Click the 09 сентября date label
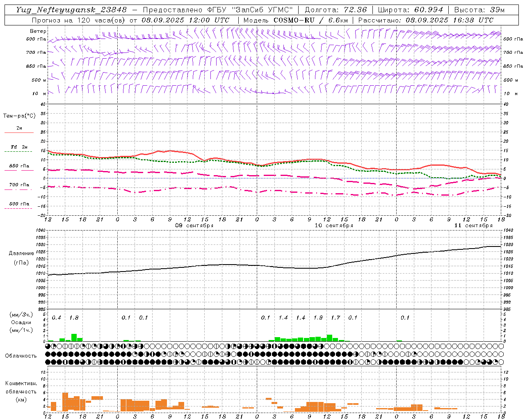 [x=194, y=226]
